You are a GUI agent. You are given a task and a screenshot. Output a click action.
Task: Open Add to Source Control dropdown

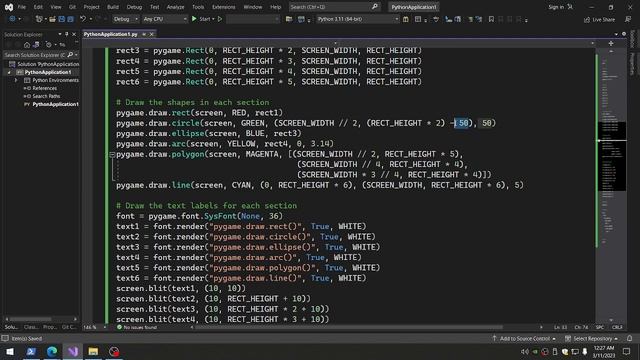click(x=524, y=338)
